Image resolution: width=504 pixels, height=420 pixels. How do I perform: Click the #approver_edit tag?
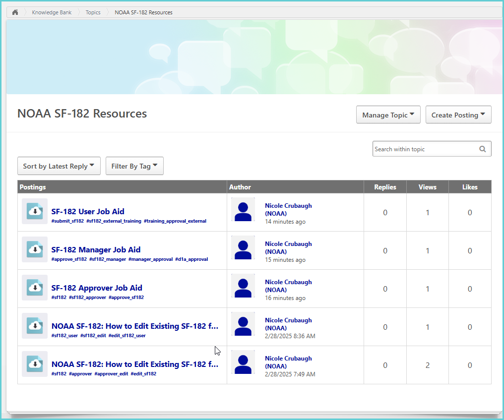[x=111, y=374]
